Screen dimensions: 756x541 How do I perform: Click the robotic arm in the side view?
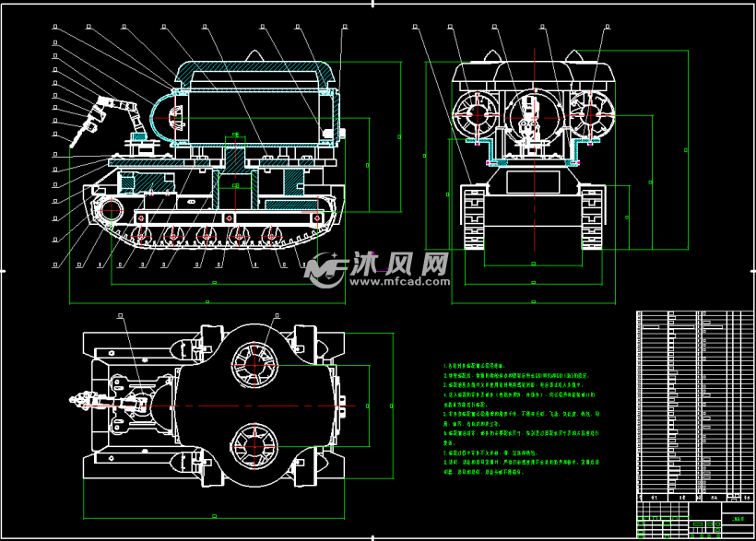point(111,109)
